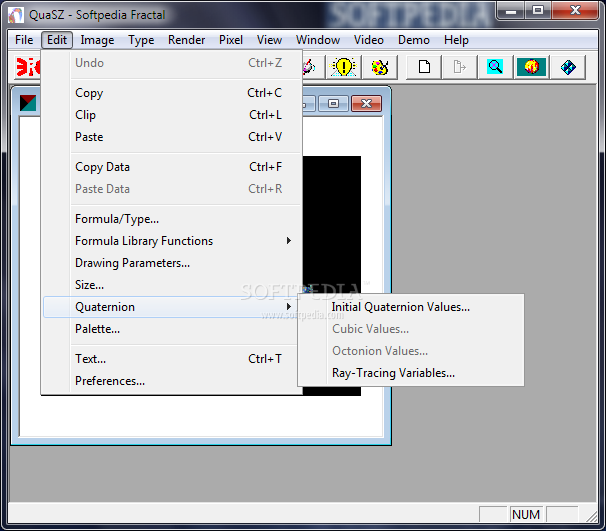Select Ray-Tracing Variables... submenu entry

[411, 373]
